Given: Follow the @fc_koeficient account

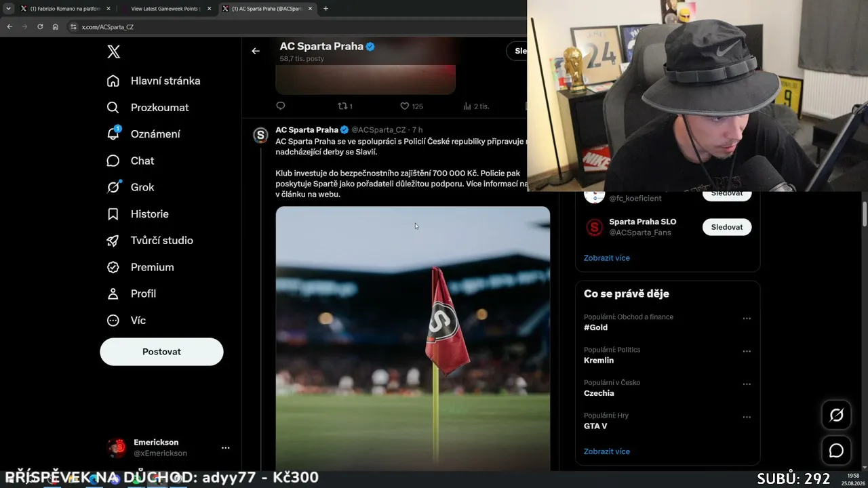Looking at the screenshot, I should coord(727,194).
